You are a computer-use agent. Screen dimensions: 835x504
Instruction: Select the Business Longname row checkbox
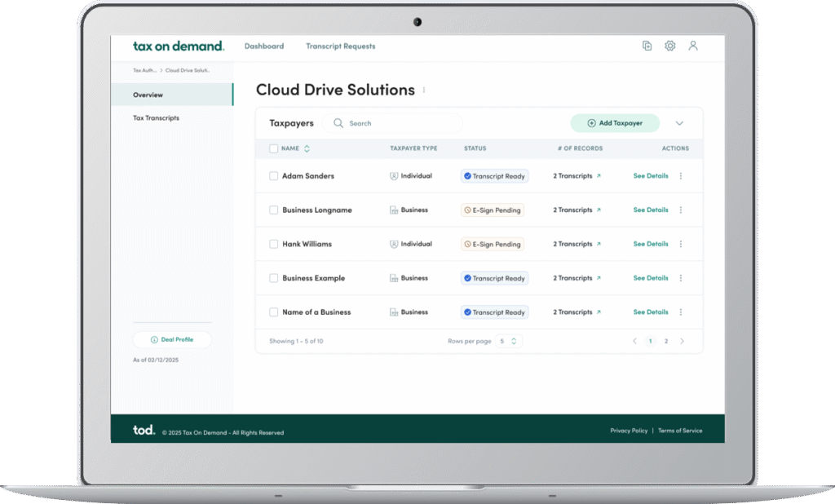click(274, 210)
